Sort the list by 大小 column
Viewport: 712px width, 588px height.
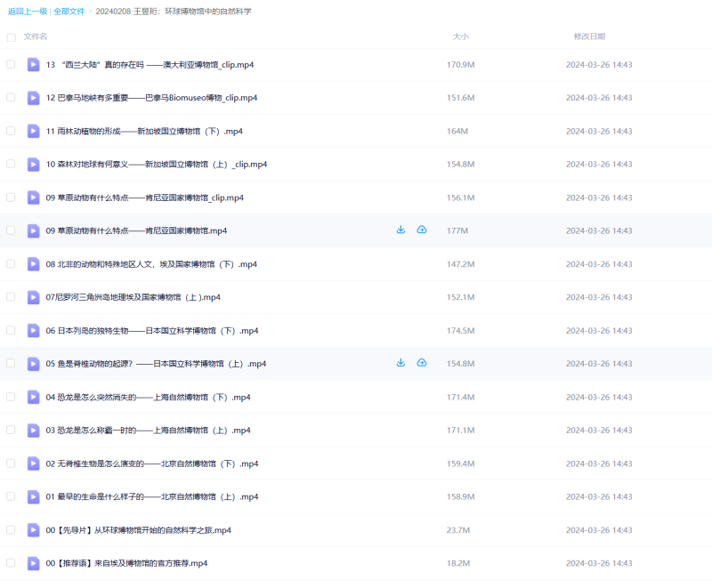click(460, 36)
